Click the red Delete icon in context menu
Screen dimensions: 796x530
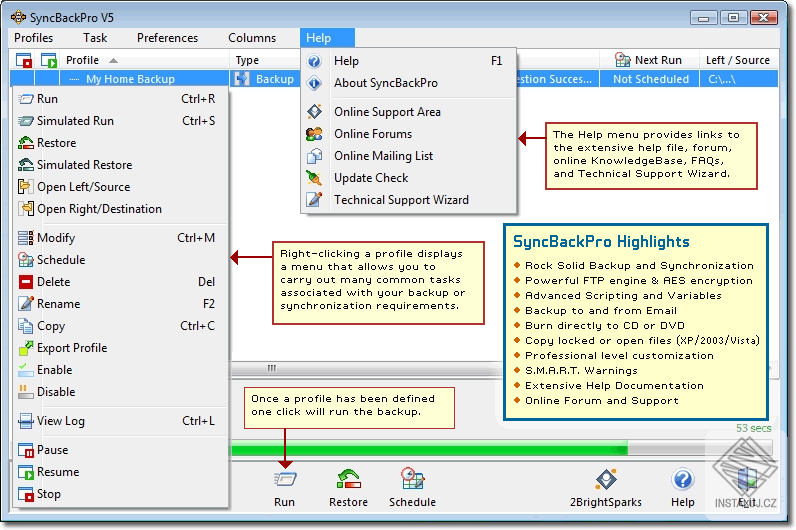[25, 282]
